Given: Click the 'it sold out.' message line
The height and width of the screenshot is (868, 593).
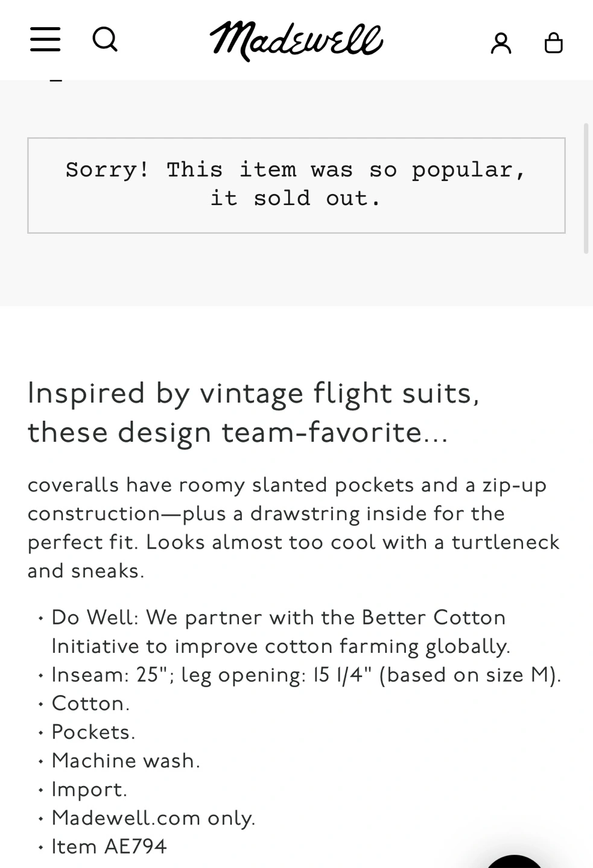Looking at the screenshot, I should tap(296, 198).
